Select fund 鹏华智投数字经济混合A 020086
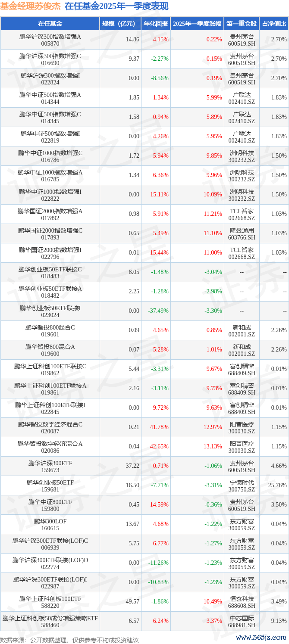 coord(50,447)
